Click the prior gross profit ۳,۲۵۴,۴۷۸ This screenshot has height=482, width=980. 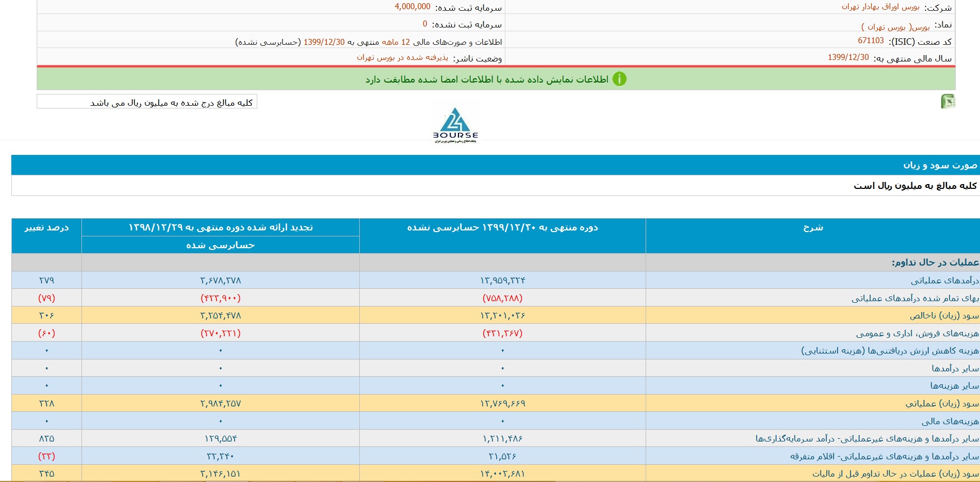pos(221,315)
